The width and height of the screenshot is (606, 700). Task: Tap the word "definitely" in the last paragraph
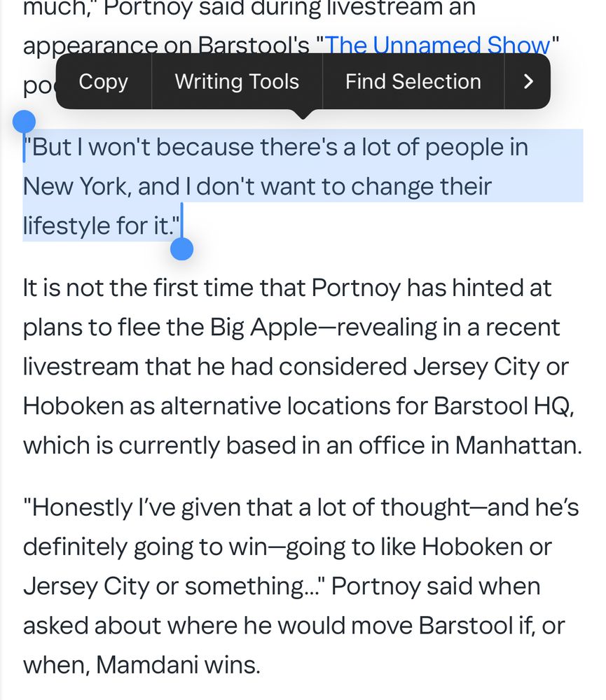click(75, 547)
